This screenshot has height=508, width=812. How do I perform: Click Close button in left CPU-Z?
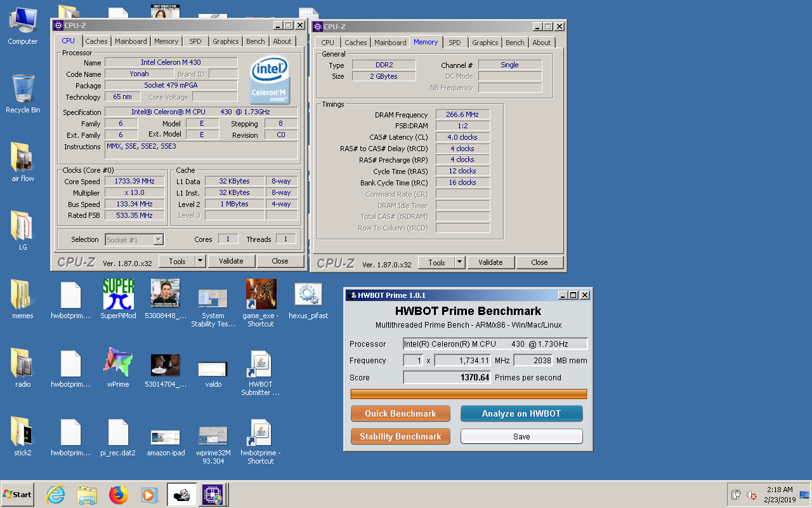tap(280, 261)
